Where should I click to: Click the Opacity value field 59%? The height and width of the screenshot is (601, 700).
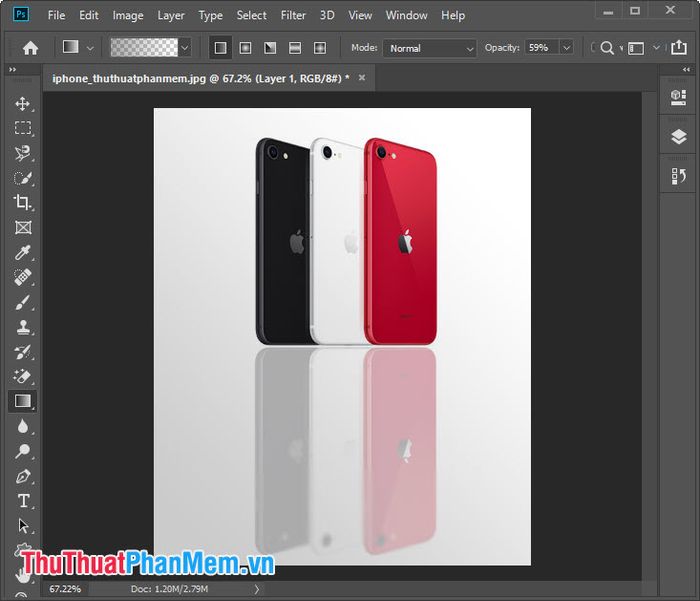[542, 47]
